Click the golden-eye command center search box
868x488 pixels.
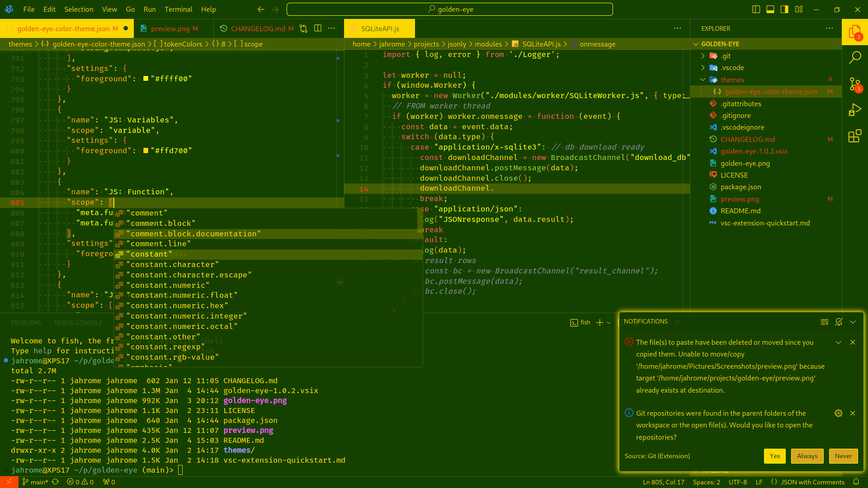click(x=449, y=9)
